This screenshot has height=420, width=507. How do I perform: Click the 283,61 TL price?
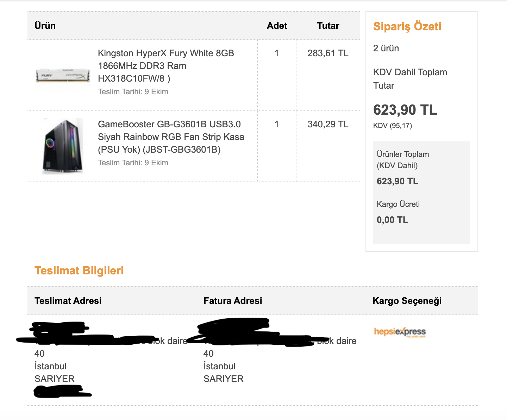328,53
